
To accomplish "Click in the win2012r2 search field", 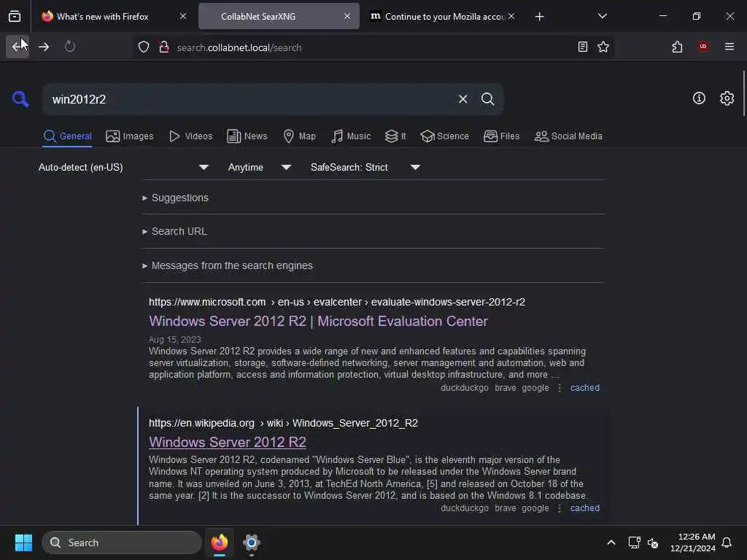I will [x=248, y=99].
